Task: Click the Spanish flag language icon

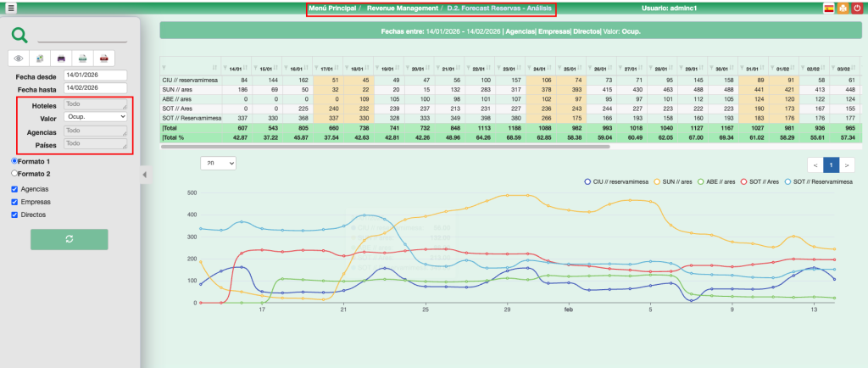Action: click(x=828, y=8)
